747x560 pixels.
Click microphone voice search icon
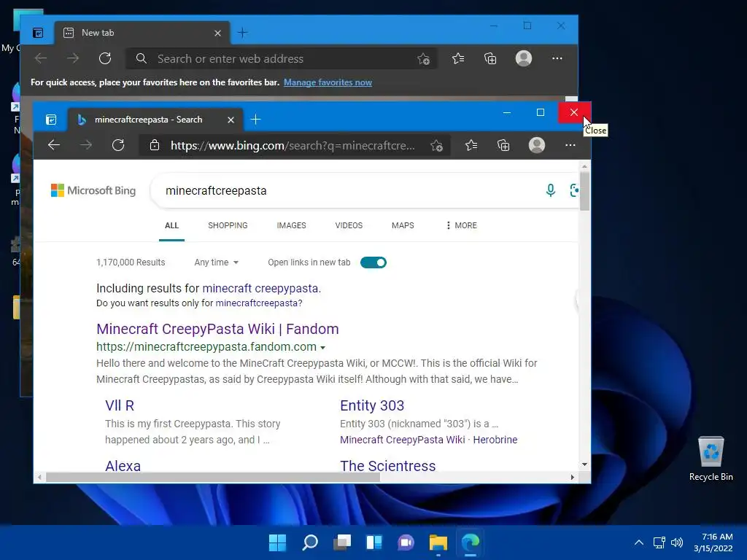(x=550, y=190)
